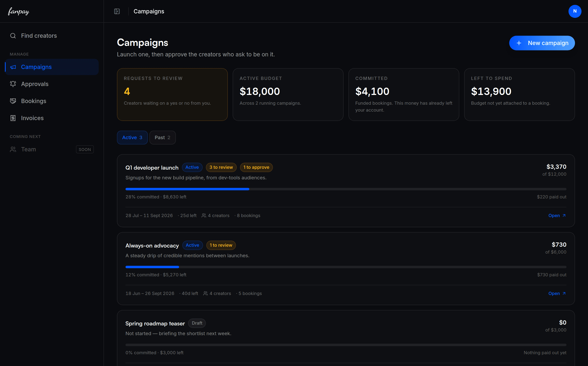Click the 1 to approve badge

[x=256, y=167]
